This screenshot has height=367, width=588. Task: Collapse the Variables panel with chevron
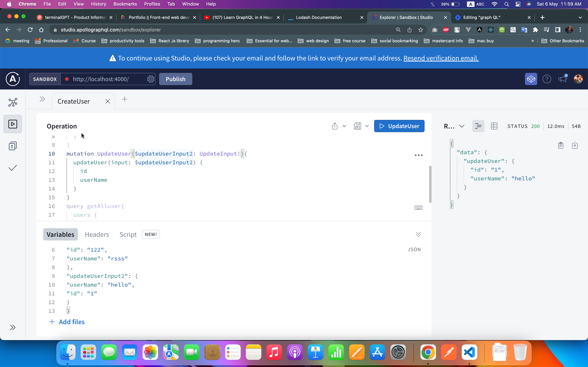coord(418,235)
